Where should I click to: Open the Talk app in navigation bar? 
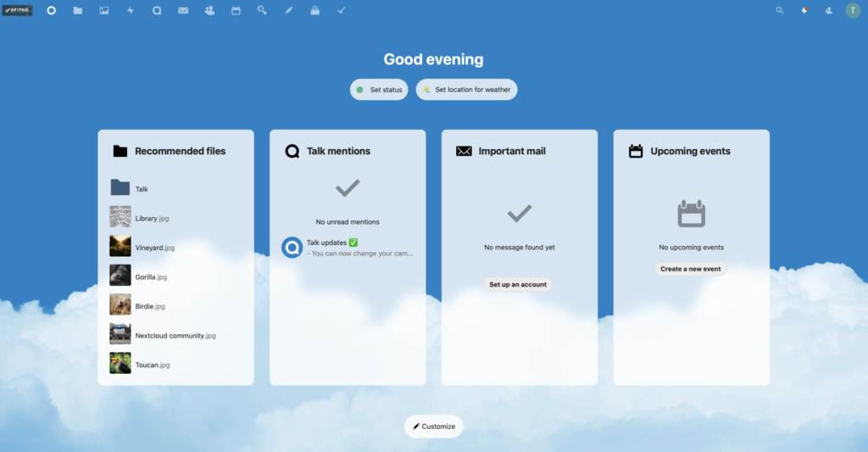(x=157, y=11)
